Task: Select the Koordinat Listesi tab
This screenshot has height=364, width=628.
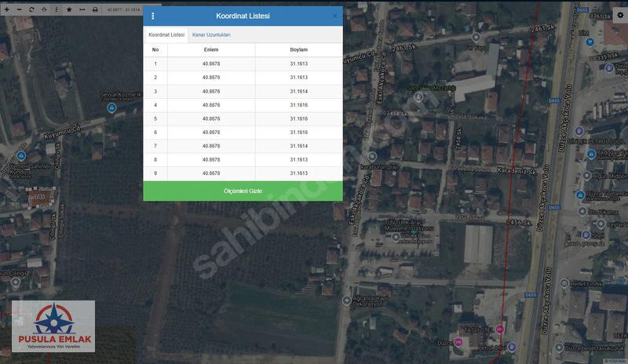Action: [166, 35]
